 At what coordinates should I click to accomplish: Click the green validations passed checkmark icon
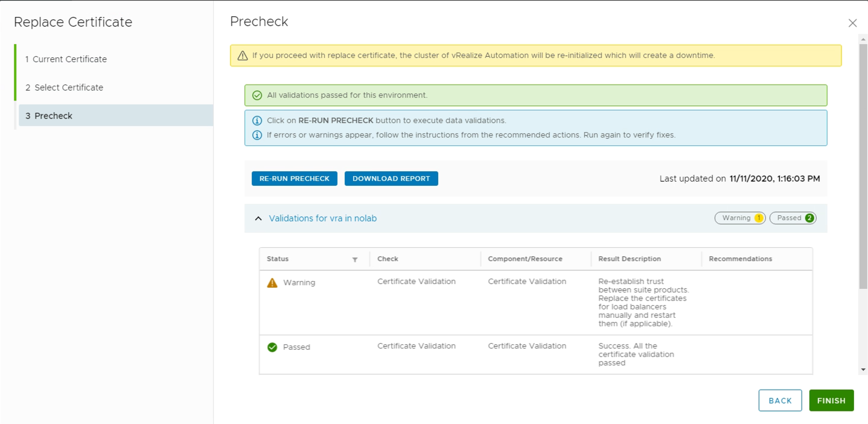coord(257,95)
